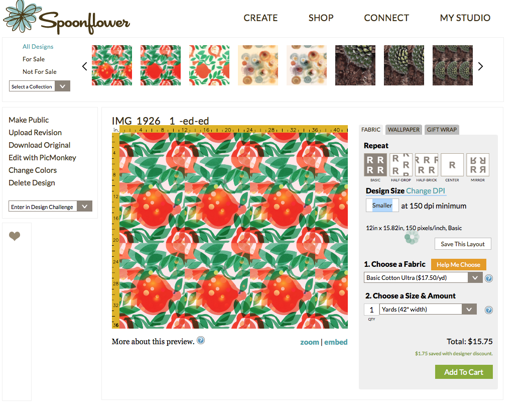The image size is (532, 405).
Task: Click the QTY input field
Action: [371, 309]
